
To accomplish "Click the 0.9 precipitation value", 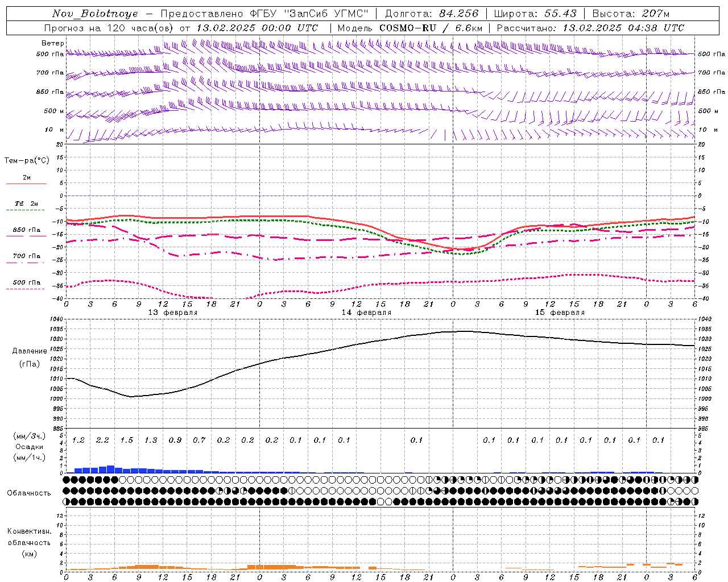I will pos(175,440).
